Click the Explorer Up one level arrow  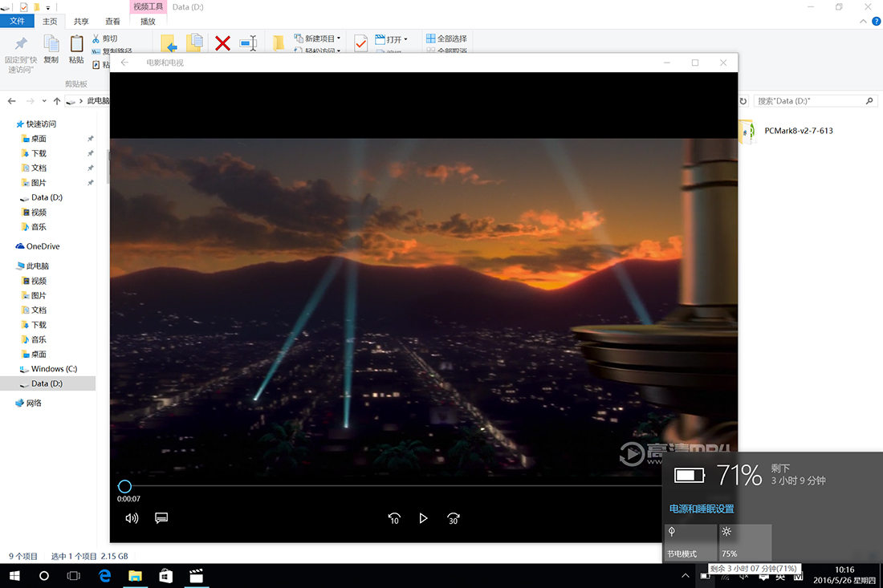[57, 101]
